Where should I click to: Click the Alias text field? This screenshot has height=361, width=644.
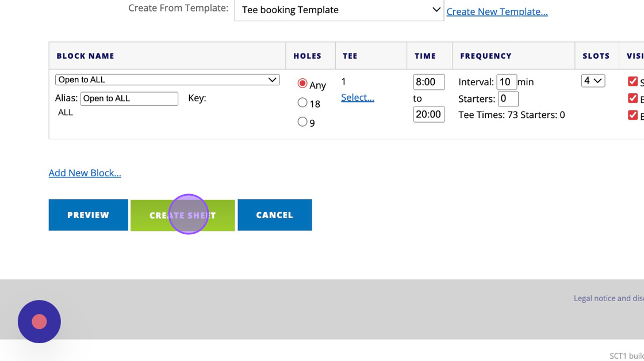click(x=129, y=98)
